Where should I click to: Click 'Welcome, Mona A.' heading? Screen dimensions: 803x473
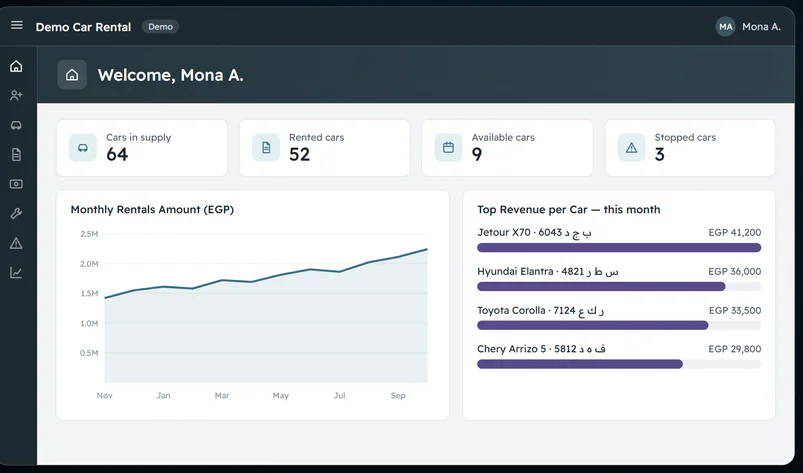[x=171, y=75]
